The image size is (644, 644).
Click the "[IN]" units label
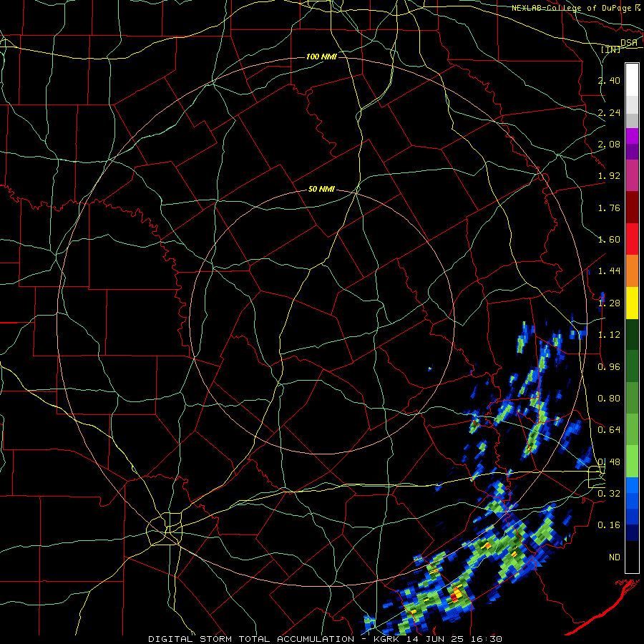(611, 49)
